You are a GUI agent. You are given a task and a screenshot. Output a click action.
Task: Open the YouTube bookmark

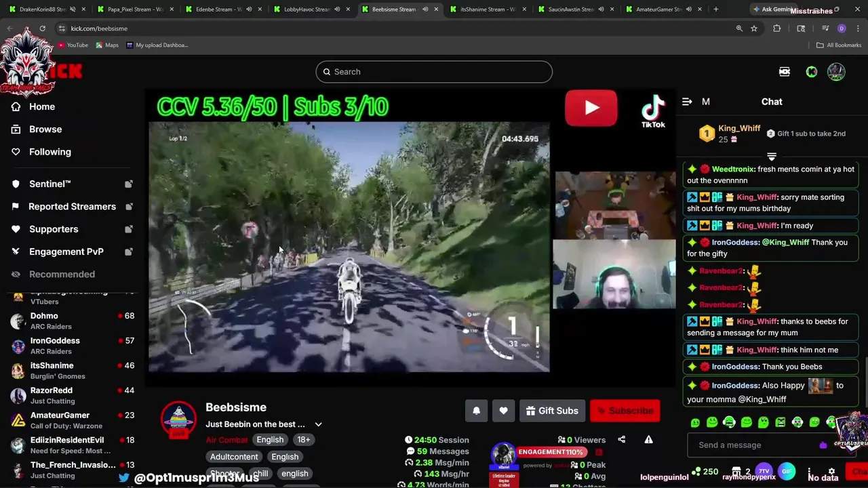coord(73,45)
